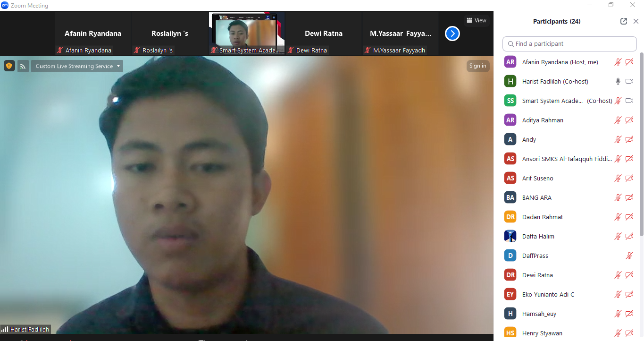
Task: Toggle Smart System Academy camera icon
Action: pos(629,101)
